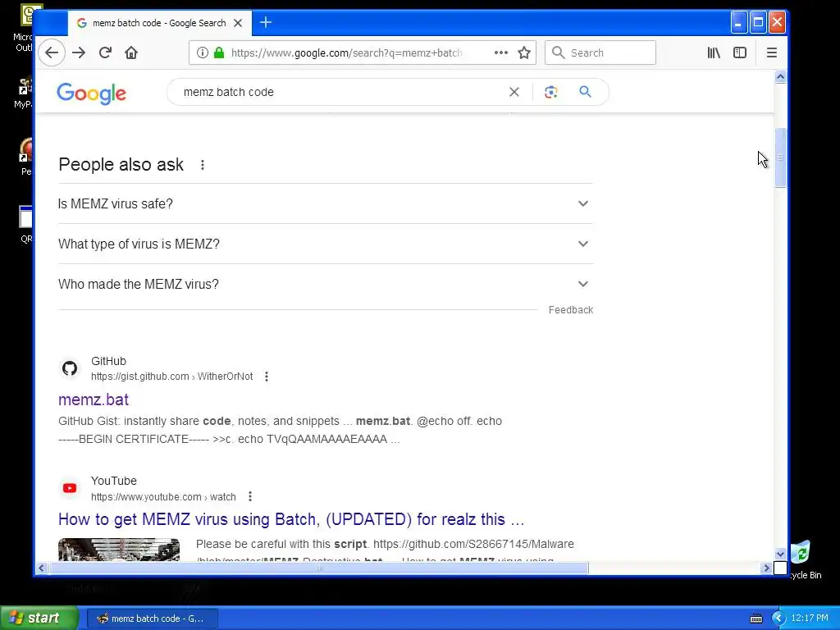Click the keyboard icon in system tray
Viewport: 840px width, 630px height.
click(756, 619)
